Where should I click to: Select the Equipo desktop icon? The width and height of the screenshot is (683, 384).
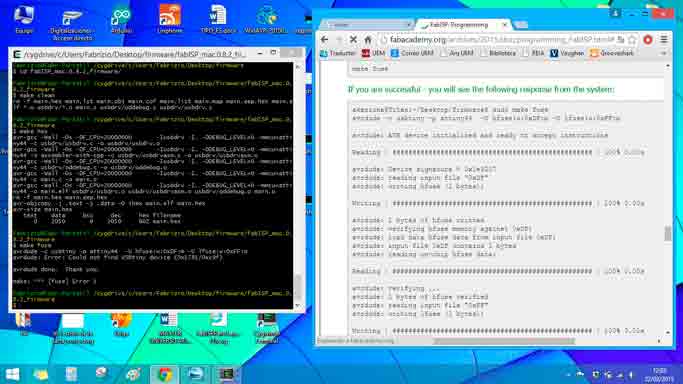click(24, 20)
